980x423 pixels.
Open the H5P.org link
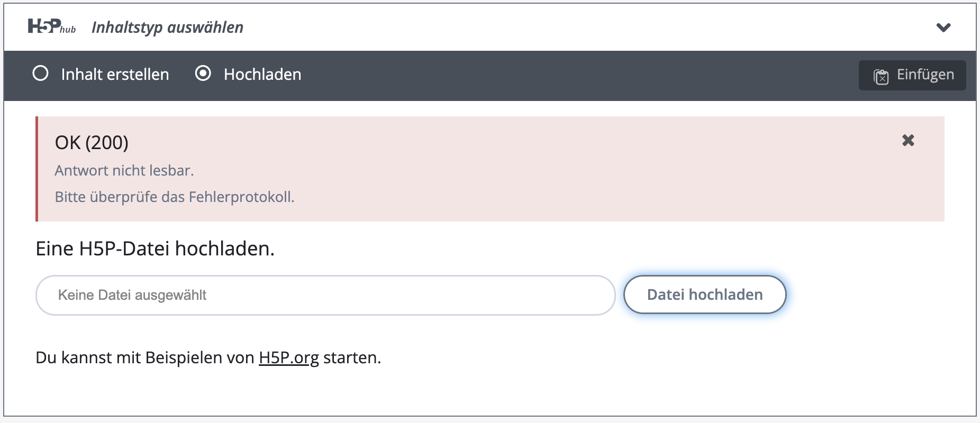coord(289,358)
